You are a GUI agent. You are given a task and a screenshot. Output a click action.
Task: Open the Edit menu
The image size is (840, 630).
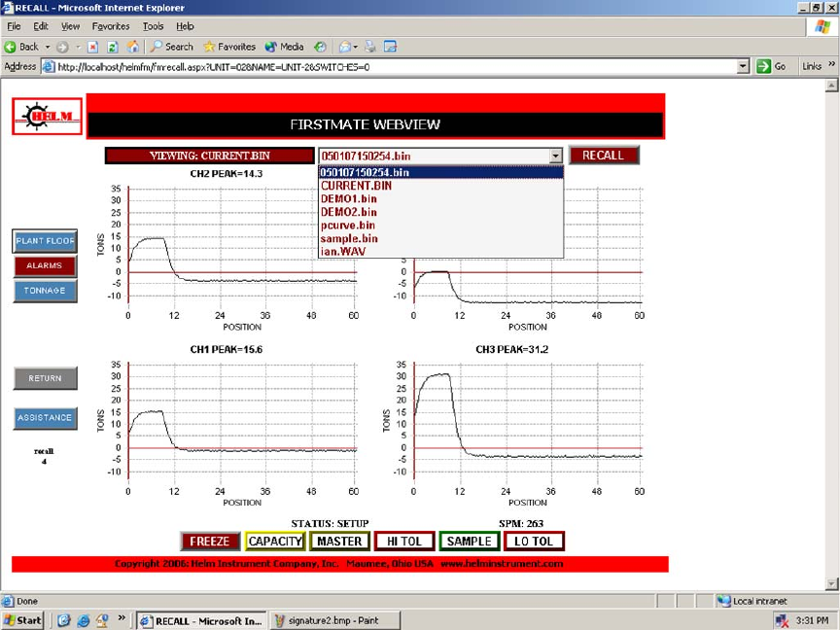tap(41, 26)
